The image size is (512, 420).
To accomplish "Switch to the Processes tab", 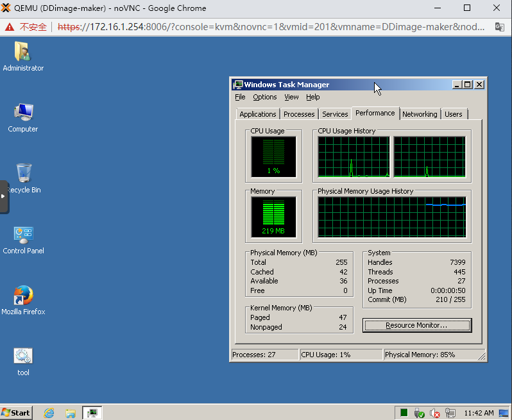I will (299, 114).
